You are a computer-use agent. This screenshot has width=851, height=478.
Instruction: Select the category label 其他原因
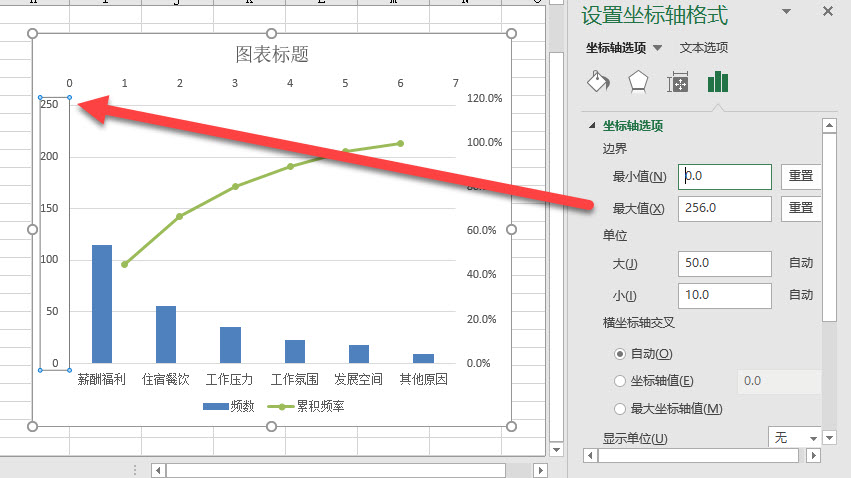423,379
